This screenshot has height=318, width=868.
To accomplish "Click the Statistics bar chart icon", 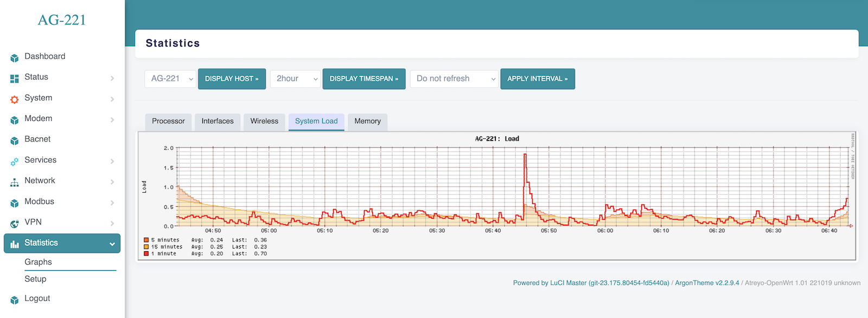I will point(15,244).
